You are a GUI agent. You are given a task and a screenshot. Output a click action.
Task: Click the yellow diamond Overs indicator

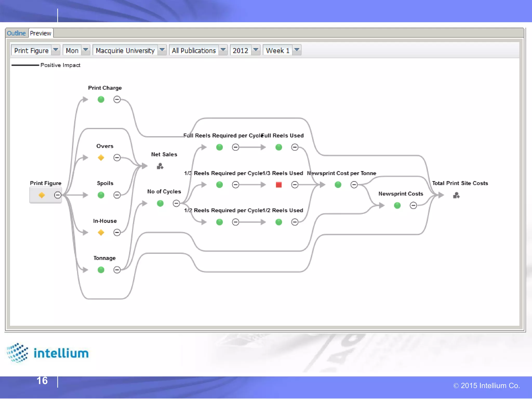point(101,157)
